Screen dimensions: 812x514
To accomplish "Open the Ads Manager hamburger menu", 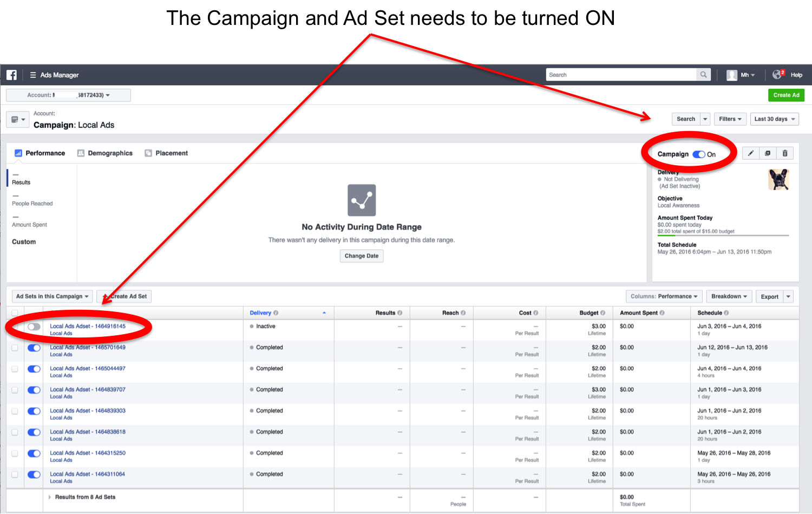I will click(x=33, y=75).
